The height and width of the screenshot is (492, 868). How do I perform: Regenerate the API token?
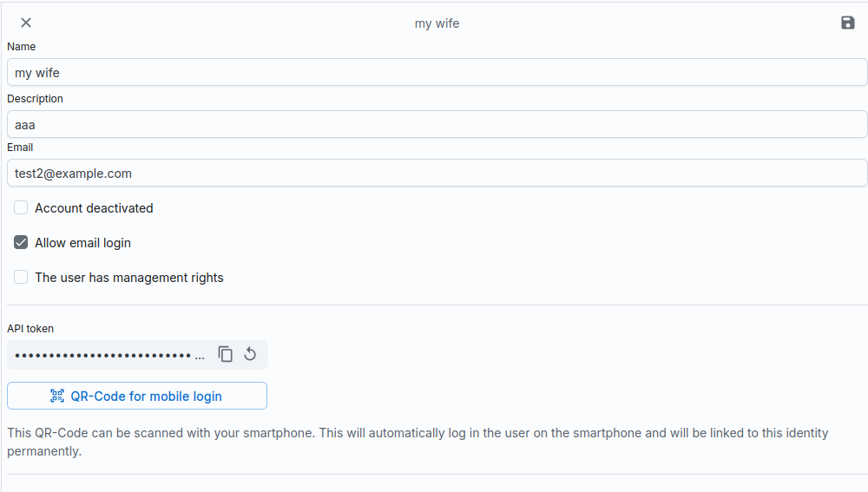coord(250,354)
